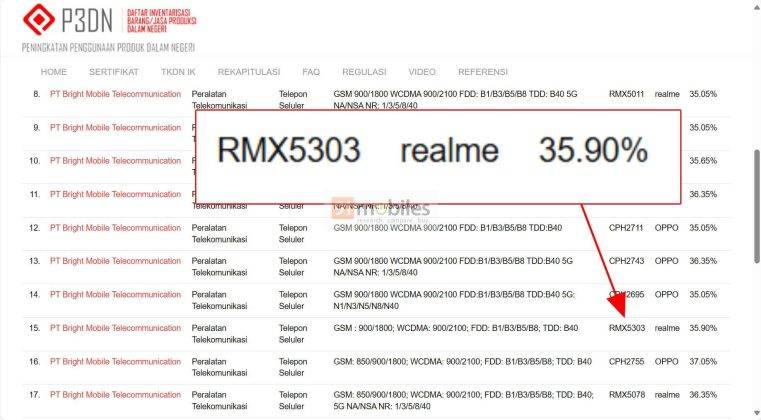The width and height of the screenshot is (761, 420).
Task: Click the Telepon Seluler cell in row 14
Action: tap(293, 301)
